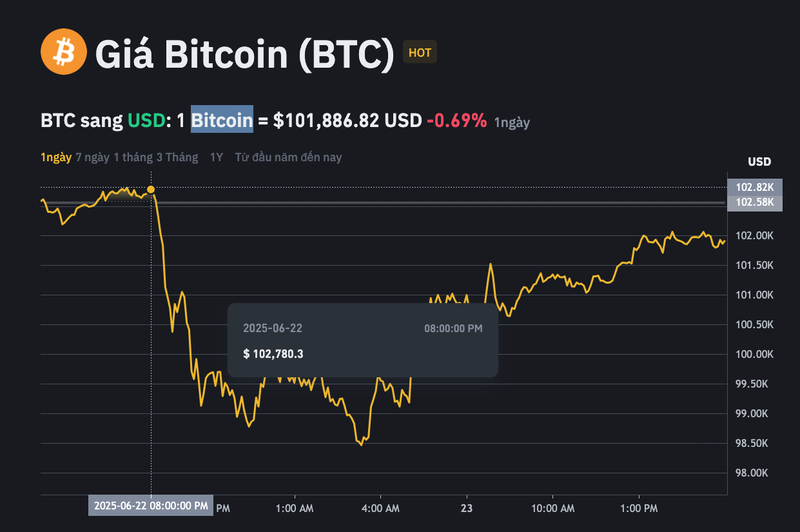The height and width of the screenshot is (532, 800).
Task: Click the 2025-06-22 08:00:00 PM time-axis label
Action: pyautogui.click(x=151, y=506)
